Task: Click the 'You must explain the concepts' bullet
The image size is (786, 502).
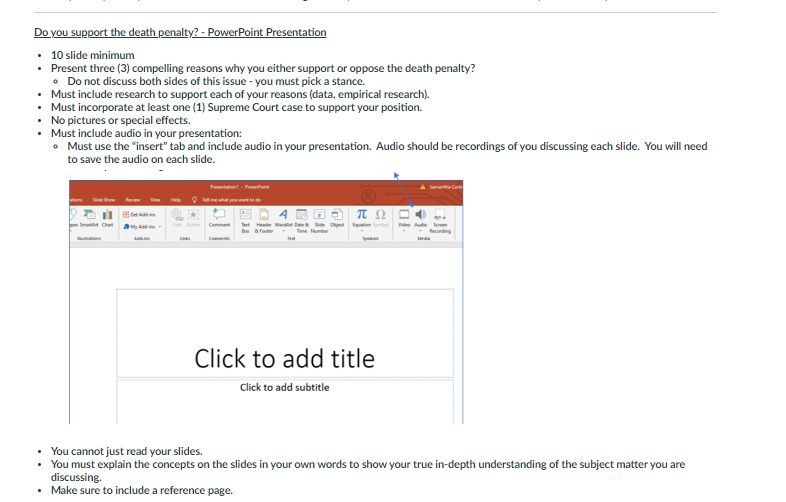Action: tap(368, 470)
